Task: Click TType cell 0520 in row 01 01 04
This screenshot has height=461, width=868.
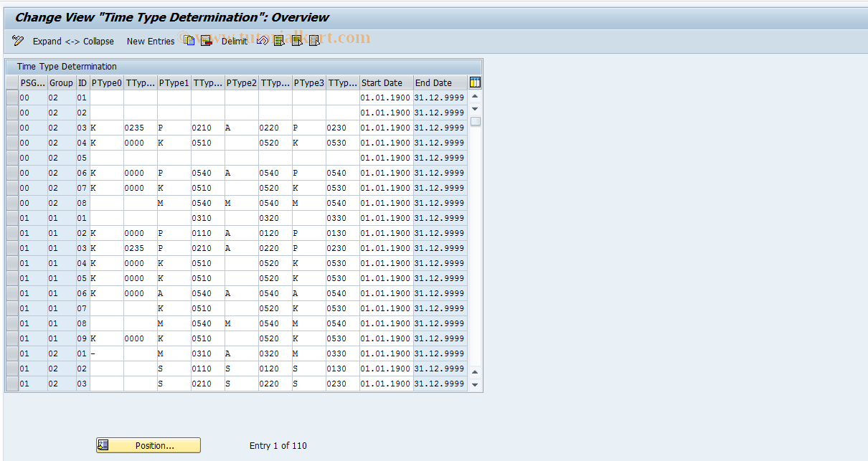Action: coord(275,263)
